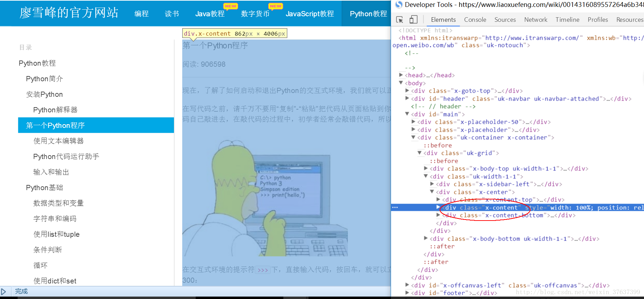Image resolution: width=644 pixels, height=299 pixels.
Task: Expand the x-placeholder-50 div
Action: click(413, 122)
